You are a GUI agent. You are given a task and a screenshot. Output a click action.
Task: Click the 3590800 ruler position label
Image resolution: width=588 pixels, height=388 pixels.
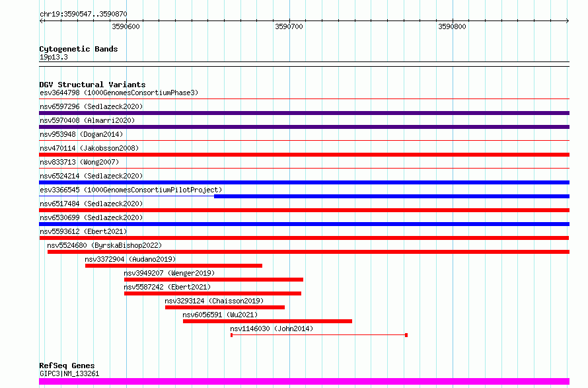point(452,26)
